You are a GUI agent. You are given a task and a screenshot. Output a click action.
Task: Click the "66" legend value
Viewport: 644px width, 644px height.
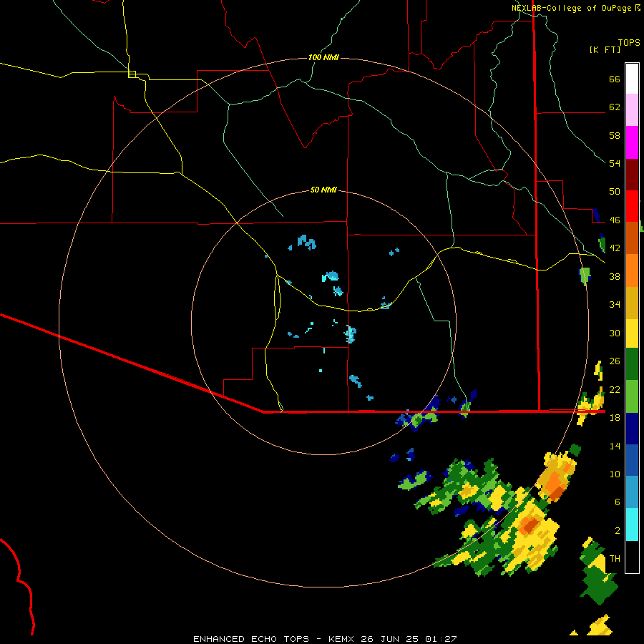pyautogui.click(x=615, y=79)
